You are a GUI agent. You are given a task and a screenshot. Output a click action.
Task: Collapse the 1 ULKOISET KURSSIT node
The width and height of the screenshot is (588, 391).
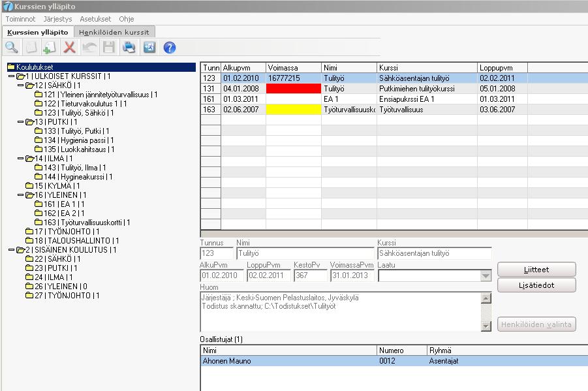[11, 76]
